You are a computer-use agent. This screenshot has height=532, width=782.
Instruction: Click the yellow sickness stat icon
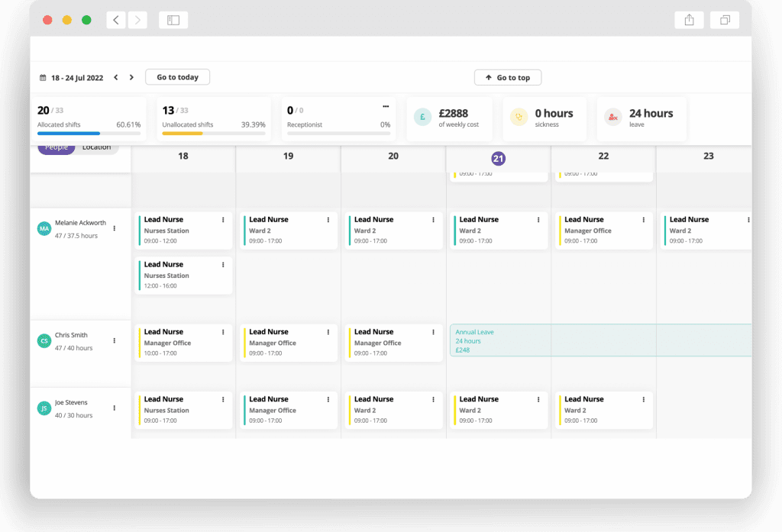click(x=519, y=117)
